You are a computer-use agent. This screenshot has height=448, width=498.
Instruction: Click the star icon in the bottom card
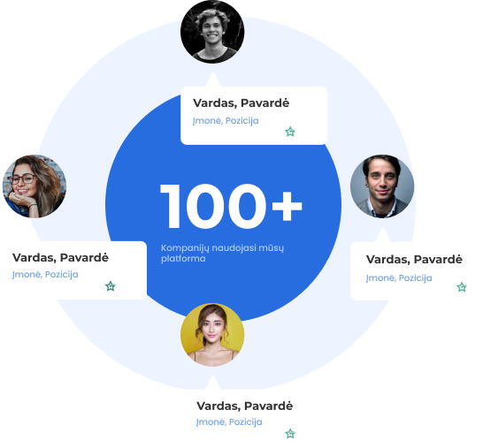click(x=290, y=433)
